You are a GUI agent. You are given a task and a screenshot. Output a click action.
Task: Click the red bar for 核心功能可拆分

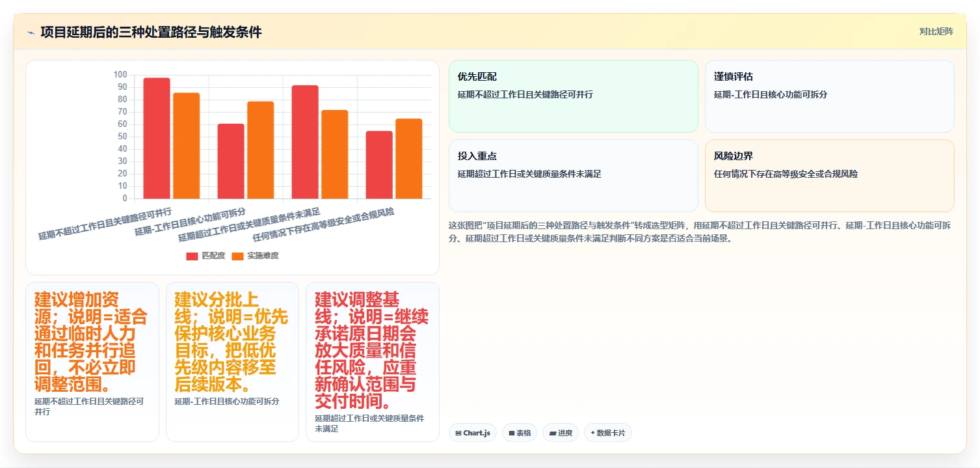pyautogui.click(x=231, y=161)
